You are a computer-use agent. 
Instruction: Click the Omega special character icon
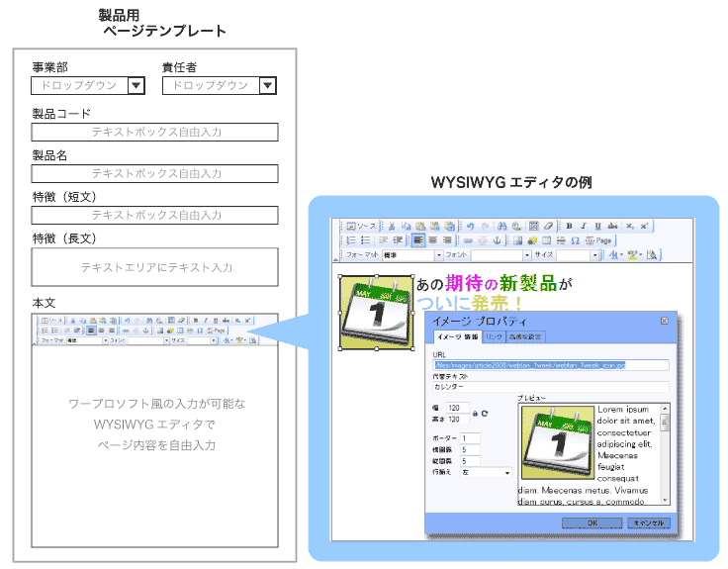click(x=576, y=240)
